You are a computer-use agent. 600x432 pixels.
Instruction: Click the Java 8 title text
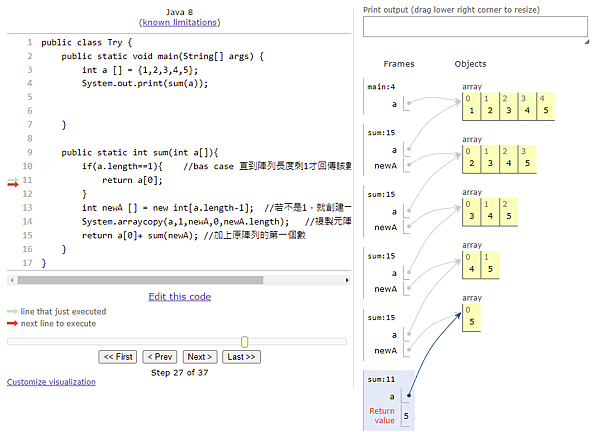pyautogui.click(x=179, y=12)
